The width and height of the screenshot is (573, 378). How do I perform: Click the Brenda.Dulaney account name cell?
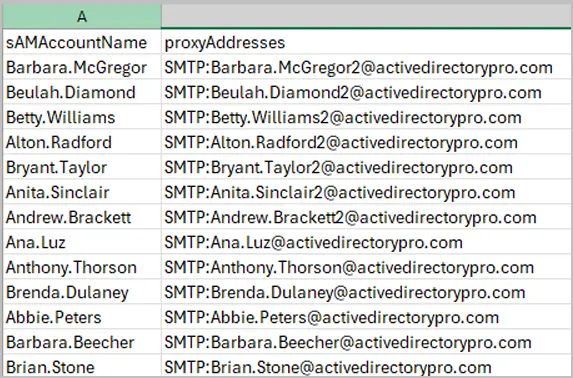[82, 291]
